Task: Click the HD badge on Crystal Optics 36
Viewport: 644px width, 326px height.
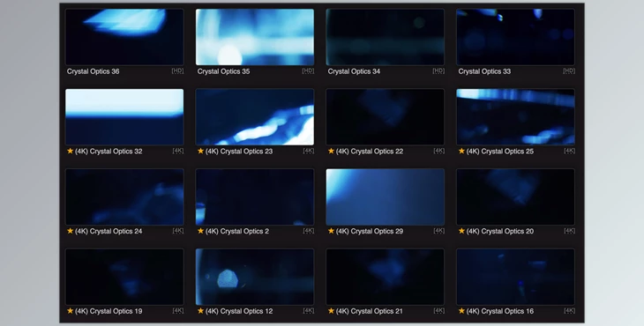Action: [x=178, y=71]
